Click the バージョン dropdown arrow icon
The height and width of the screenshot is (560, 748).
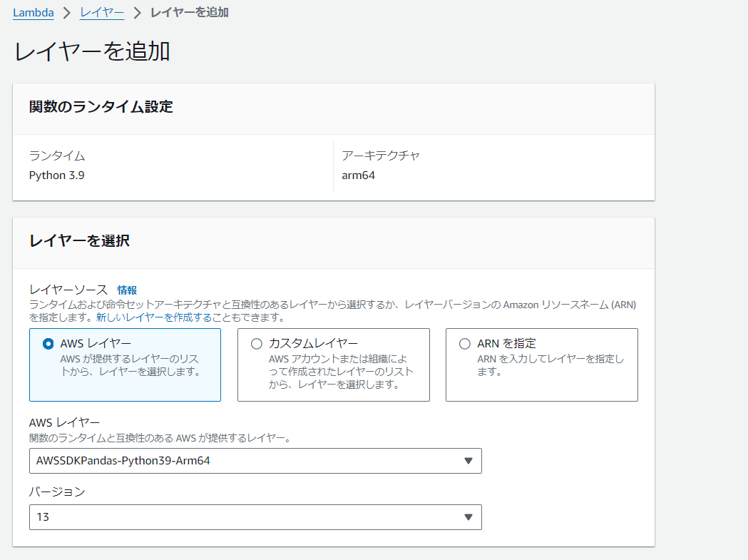click(x=470, y=517)
